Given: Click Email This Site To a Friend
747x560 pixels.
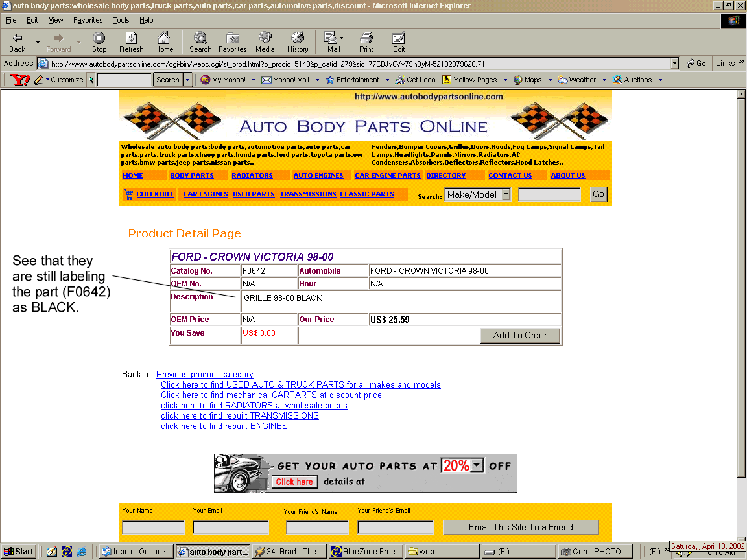Looking at the screenshot, I should tap(521, 527).
